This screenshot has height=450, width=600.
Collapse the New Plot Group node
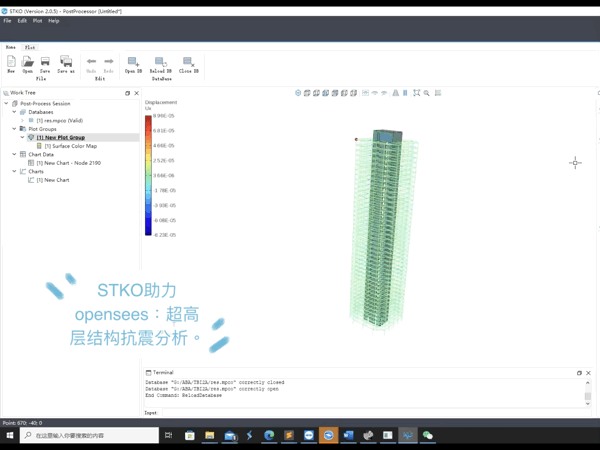22,137
